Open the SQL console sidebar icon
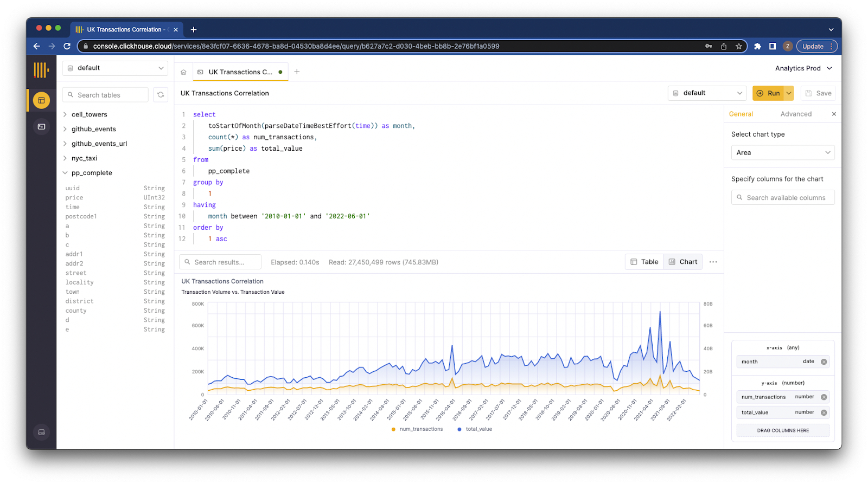This screenshot has height=484, width=868. (x=41, y=127)
